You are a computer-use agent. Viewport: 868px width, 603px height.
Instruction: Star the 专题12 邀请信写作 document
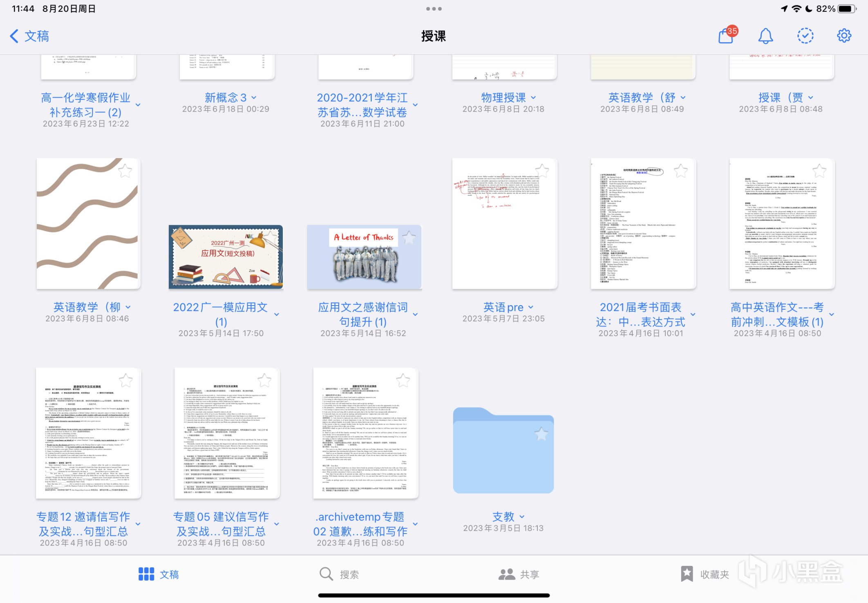(125, 380)
